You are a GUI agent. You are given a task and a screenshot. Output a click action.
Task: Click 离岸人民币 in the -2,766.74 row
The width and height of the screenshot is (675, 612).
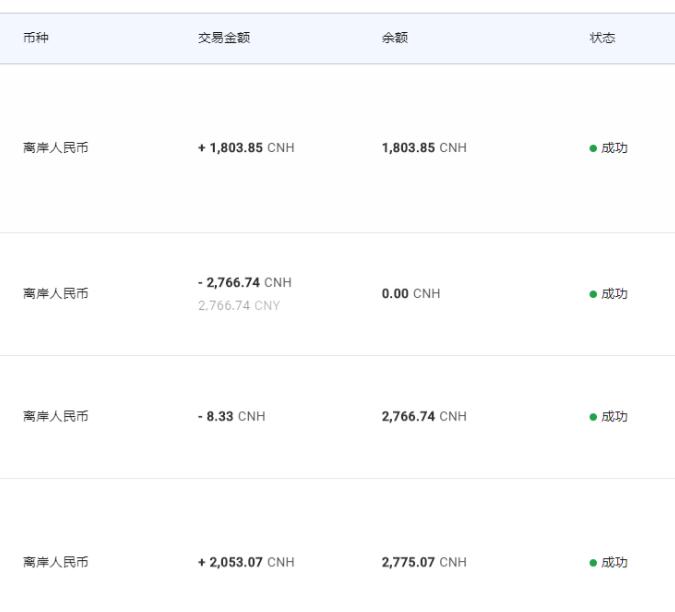pyautogui.click(x=56, y=294)
